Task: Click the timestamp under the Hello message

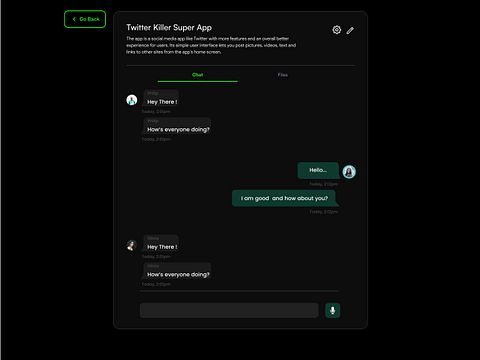Action: click(x=324, y=184)
